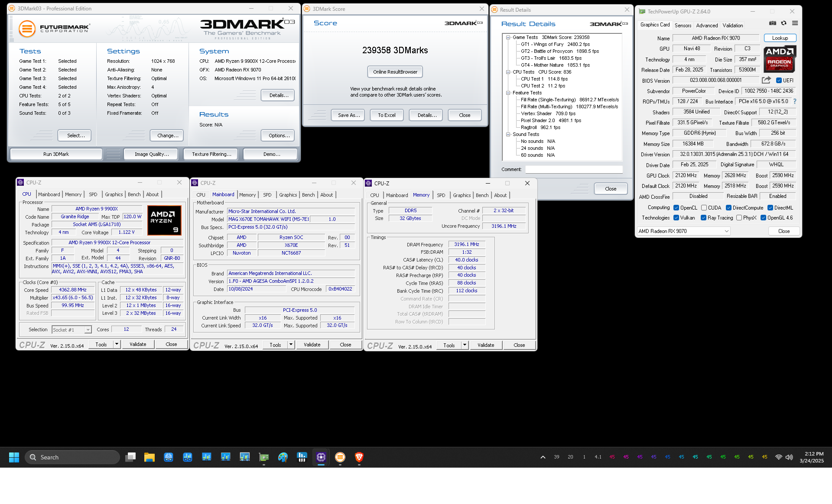832x504 pixels.
Task: Click Online ResultBrowser button
Action: (395, 72)
